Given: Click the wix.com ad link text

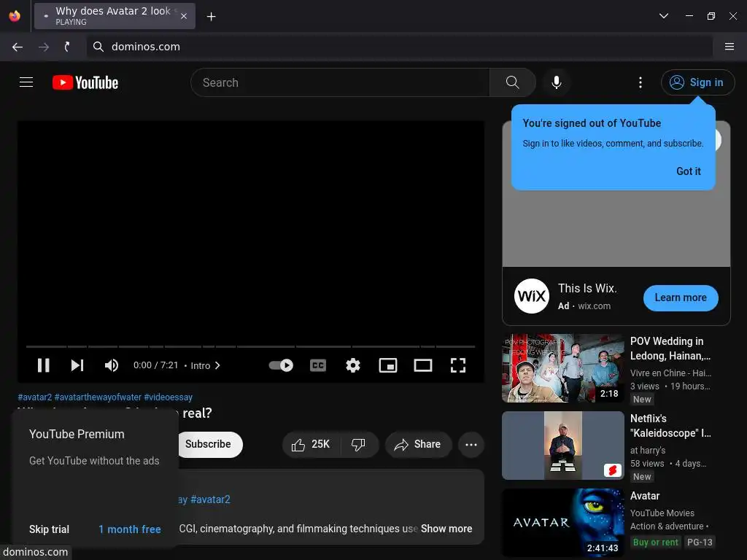Looking at the screenshot, I should click(x=594, y=306).
